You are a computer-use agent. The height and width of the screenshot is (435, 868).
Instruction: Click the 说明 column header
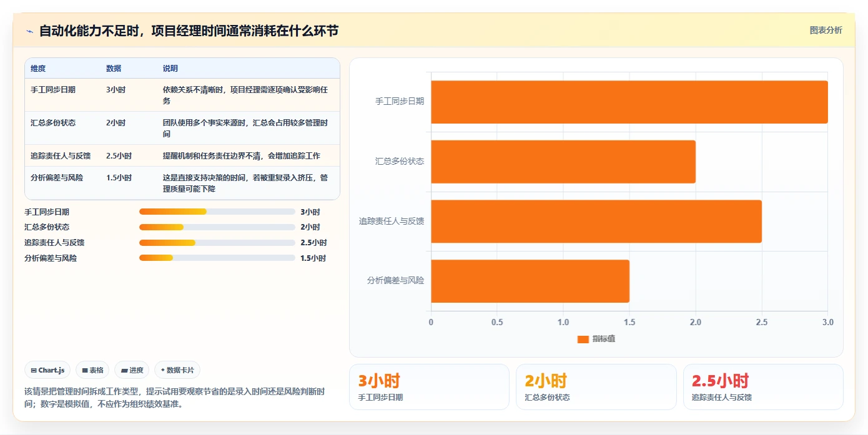170,69
